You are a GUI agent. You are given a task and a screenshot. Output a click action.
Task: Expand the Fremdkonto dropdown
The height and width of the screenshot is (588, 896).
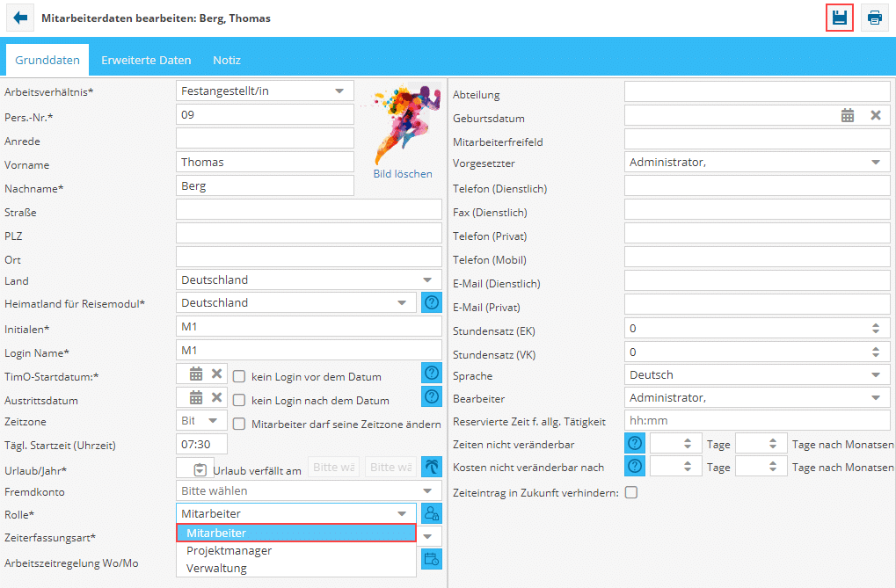pyautogui.click(x=427, y=490)
